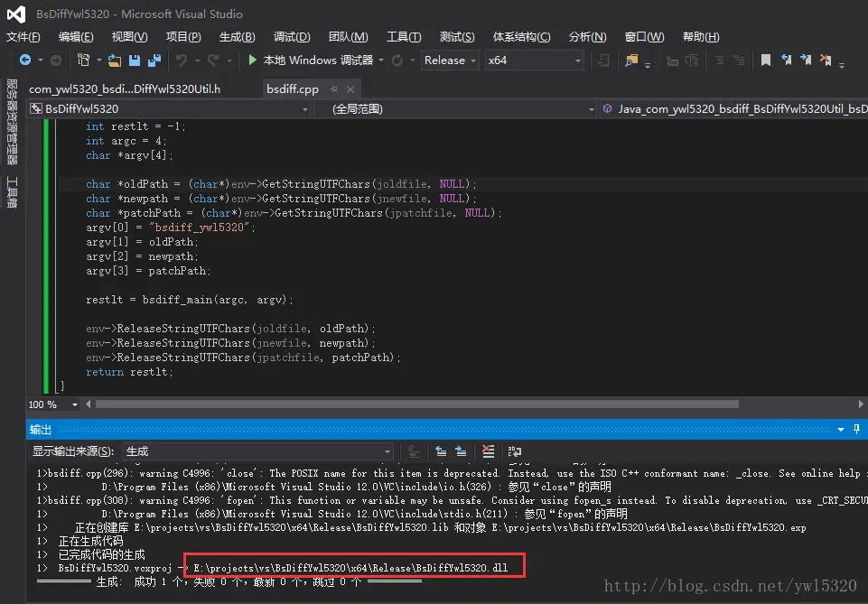Screen dimensions: 868x604
Task: Click the Visual Studio logo in title bar
Action: pos(16,14)
